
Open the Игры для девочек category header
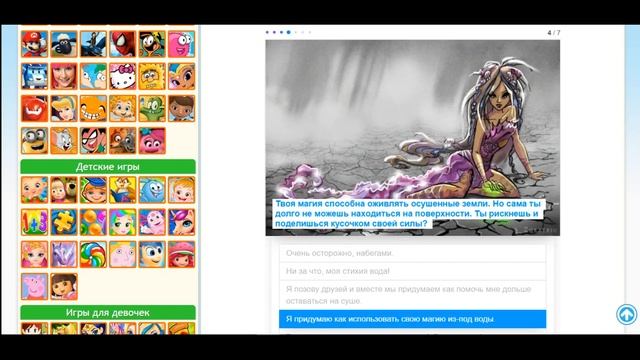coord(108,313)
